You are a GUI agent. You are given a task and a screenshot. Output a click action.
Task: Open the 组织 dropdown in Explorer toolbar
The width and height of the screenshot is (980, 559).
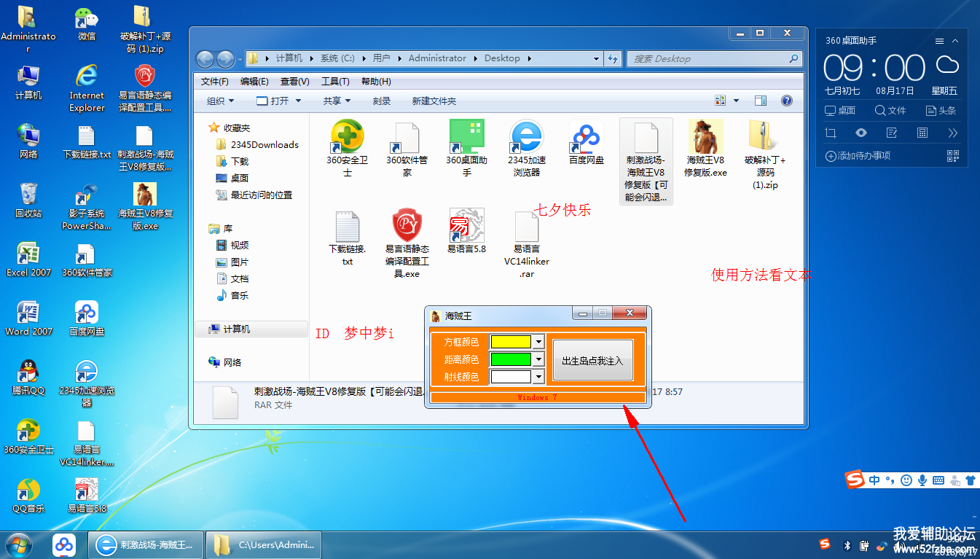pos(221,101)
